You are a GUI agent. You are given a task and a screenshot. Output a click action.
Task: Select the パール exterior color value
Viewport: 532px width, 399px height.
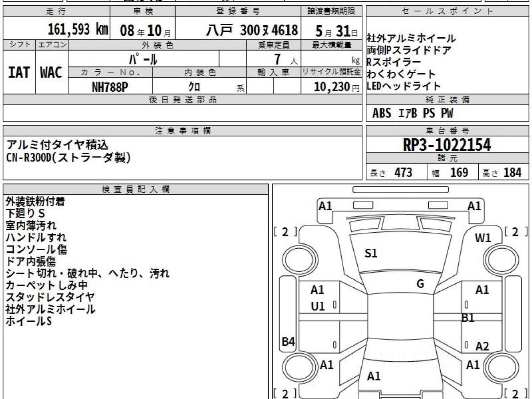(143, 59)
